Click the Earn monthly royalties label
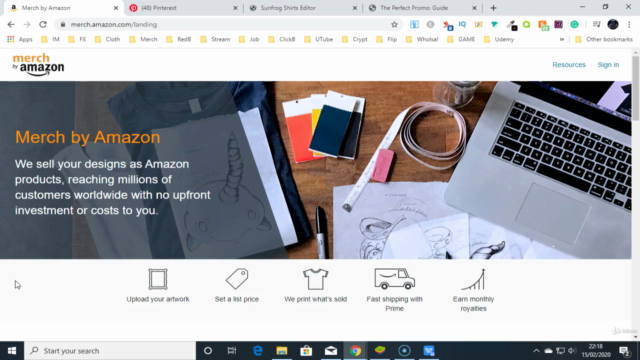Viewport: 640px width, 360px height. [473, 304]
